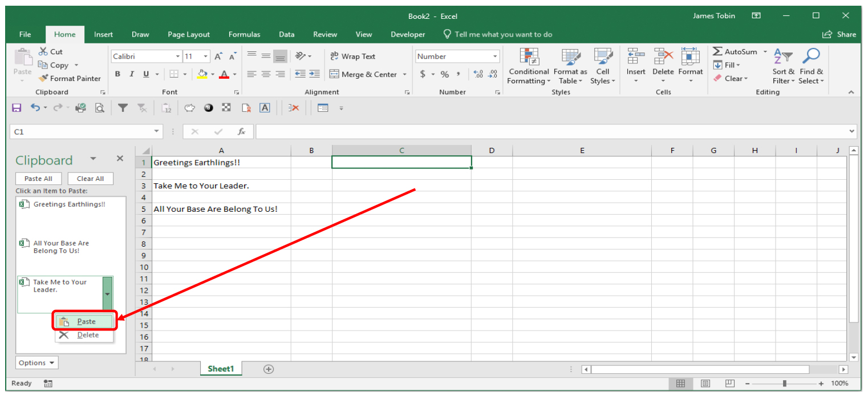The height and width of the screenshot is (399, 868).
Task: Set Bottom Align for cells
Action: tap(280, 56)
